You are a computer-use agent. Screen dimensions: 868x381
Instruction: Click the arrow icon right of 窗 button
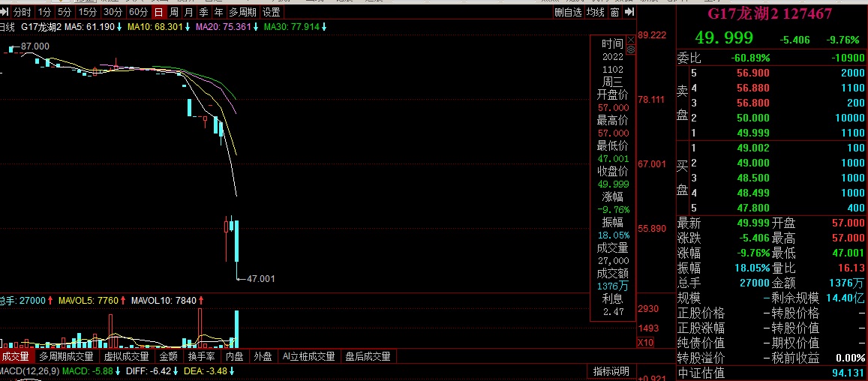(x=629, y=12)
